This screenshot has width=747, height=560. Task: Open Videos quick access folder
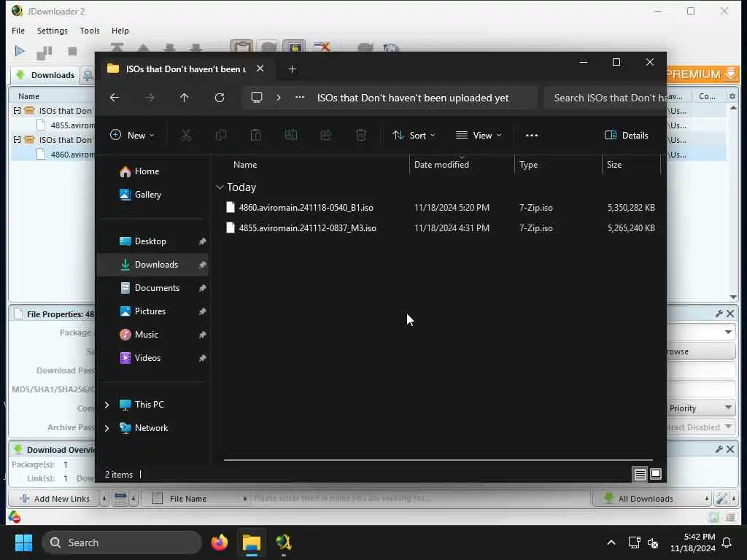tap(140, 358)
